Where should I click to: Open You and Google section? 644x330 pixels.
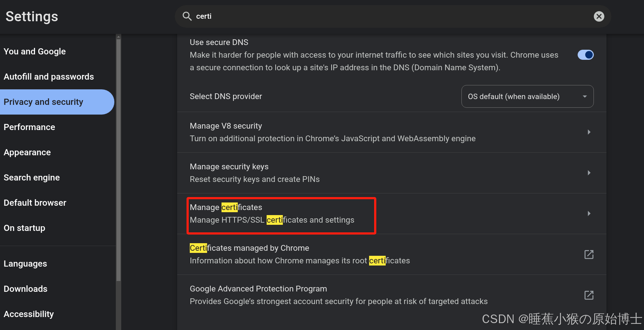click(x=35, y=52)
